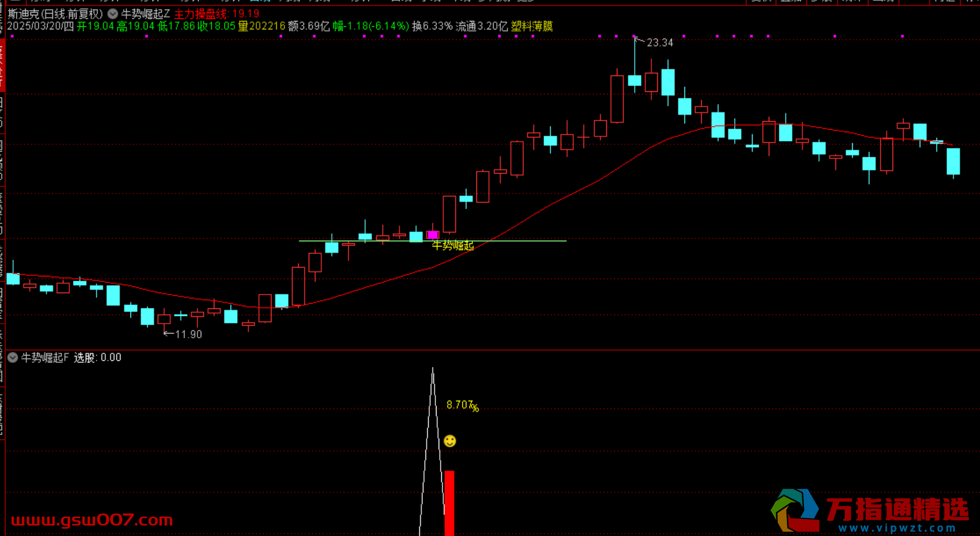This screenshot has width=980, height=536.
Task: Click the 11.90 low price label
Action: point(188,335)
